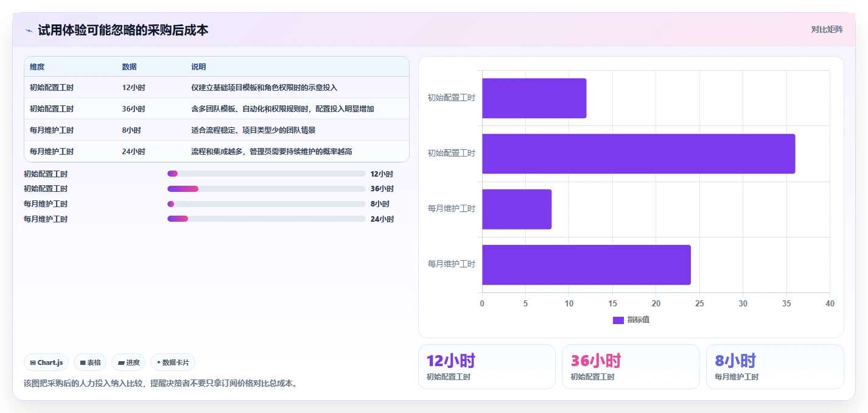This screenshot has width=868, height=413.
Task: Click the longest chart bar reaching 36
Action: coord(639,154)
